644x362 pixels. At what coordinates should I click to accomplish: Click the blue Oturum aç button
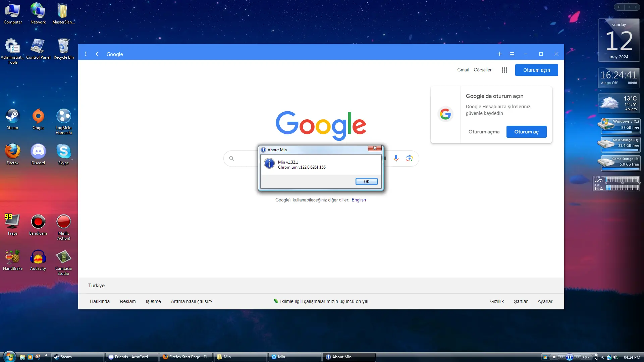[x=526, y=132]
